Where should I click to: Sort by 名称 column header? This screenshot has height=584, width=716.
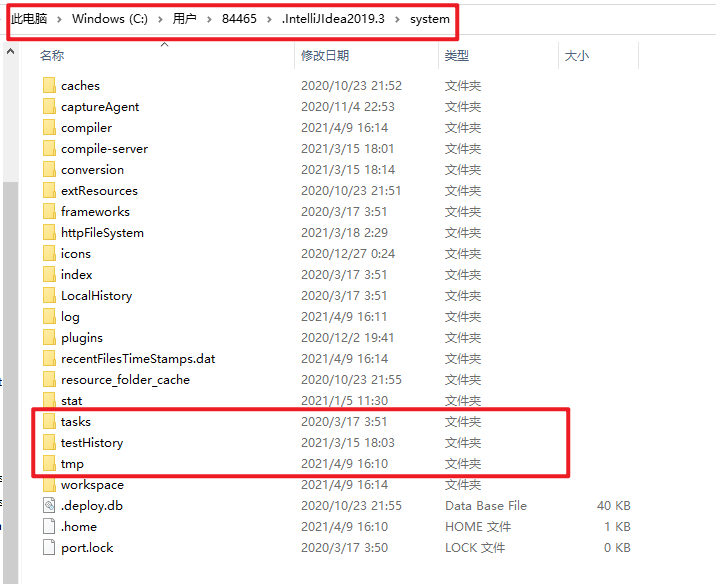point(52,56)
